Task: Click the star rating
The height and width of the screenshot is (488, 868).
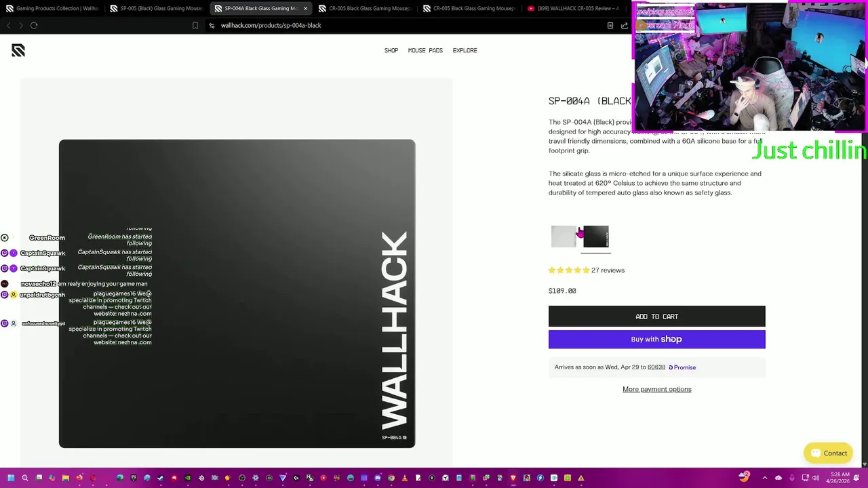Action: pos(569,270)
